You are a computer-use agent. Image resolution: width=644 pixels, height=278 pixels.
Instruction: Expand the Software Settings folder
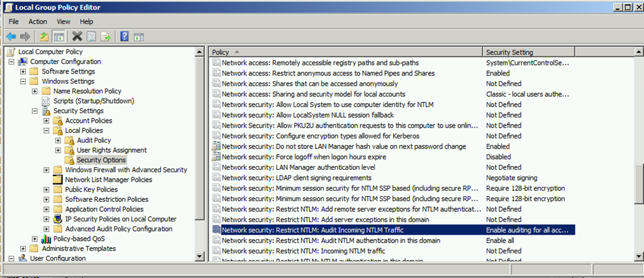point(23,72)
